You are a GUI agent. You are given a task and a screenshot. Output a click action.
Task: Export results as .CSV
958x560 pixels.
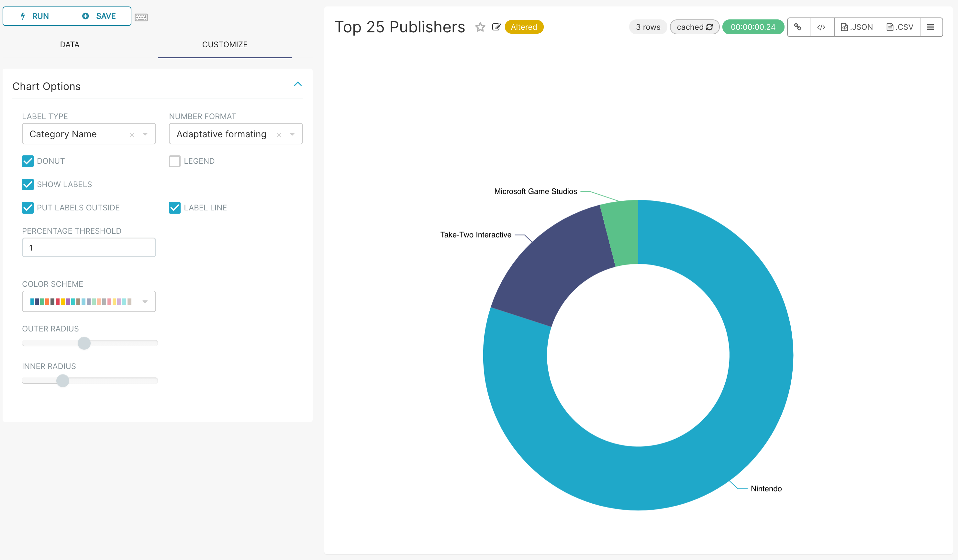tap(899, 27)
